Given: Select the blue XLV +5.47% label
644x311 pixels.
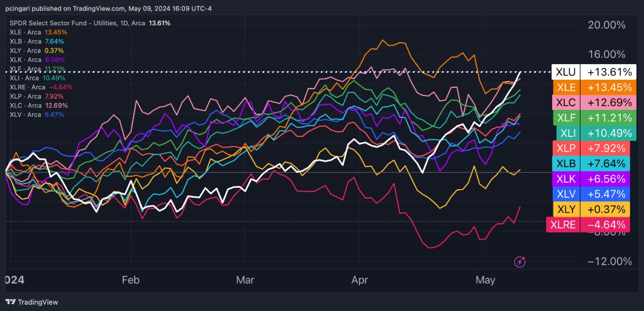Looking at the screenshot, I should click(x=589, y=194).
